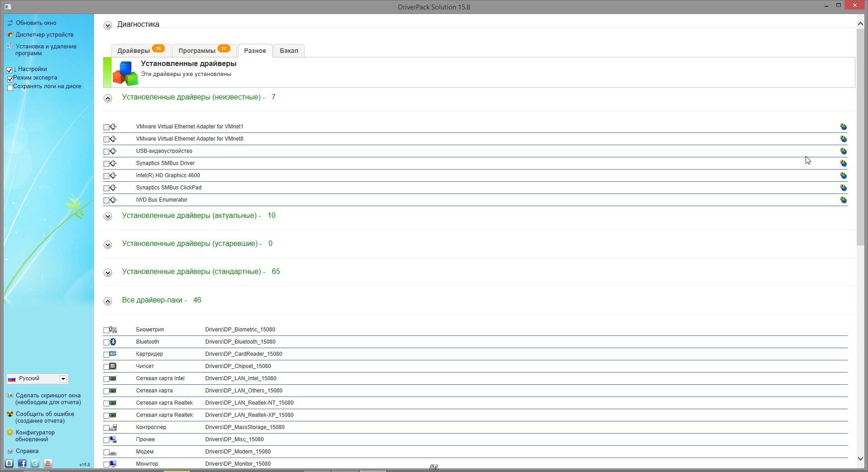The height and width of the screenshot is (472, 868).
Task: Click Drivers\DP_LAN_Others_15080 path text
Action: 244,391
